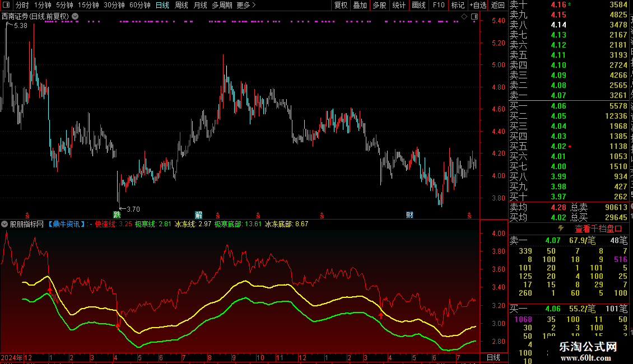The image size is (633, 364).
Task: Add stock with +自选 button
Action: pos(478,5)
